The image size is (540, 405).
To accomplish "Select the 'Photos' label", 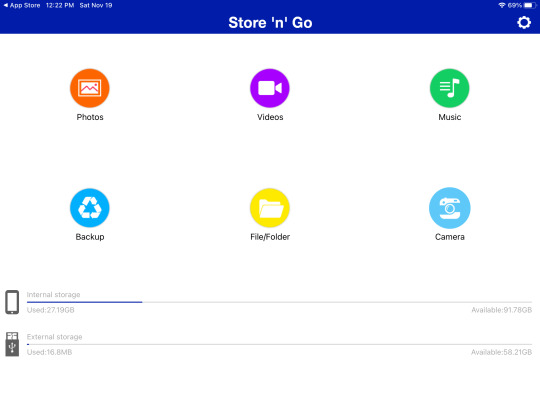I will coord(90,117).
